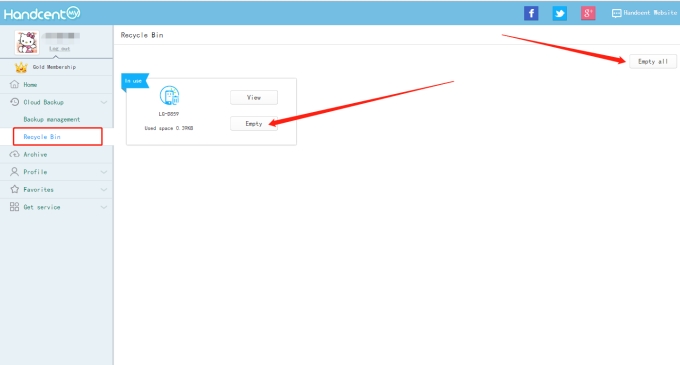Open the Twitter page icon
The height and width of the screenshot is (365, 680).
coord(559,13)
